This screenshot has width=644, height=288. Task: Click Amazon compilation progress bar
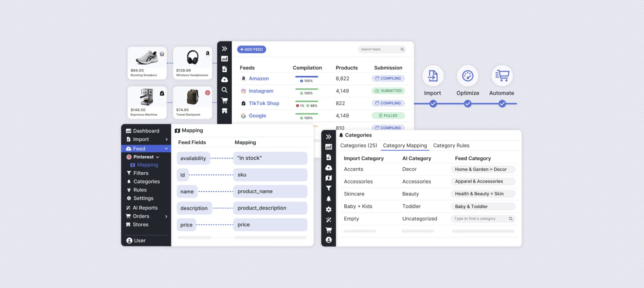click(x=307, y=77)
